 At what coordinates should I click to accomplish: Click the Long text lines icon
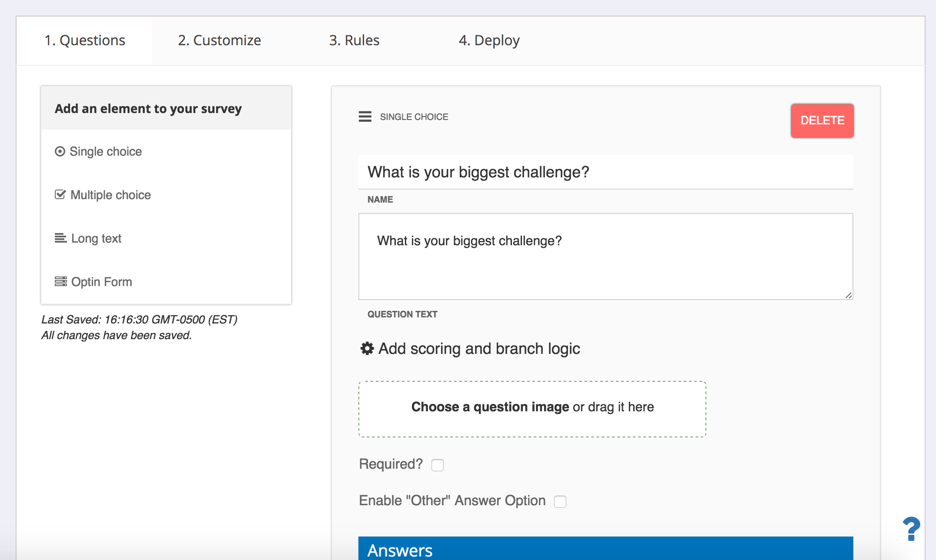[x=60, y=238]
